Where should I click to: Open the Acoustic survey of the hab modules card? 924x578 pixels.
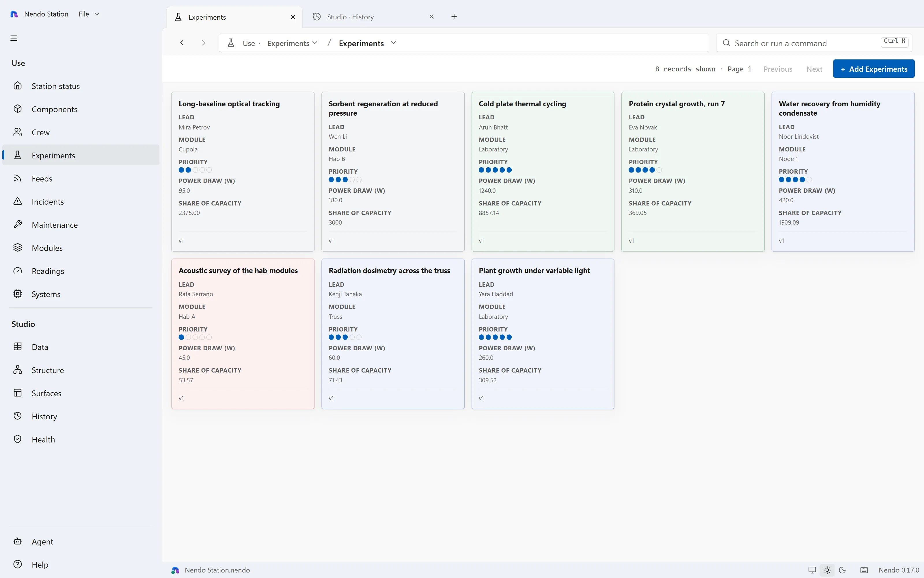pyautogui.click(x=243, y=334)
